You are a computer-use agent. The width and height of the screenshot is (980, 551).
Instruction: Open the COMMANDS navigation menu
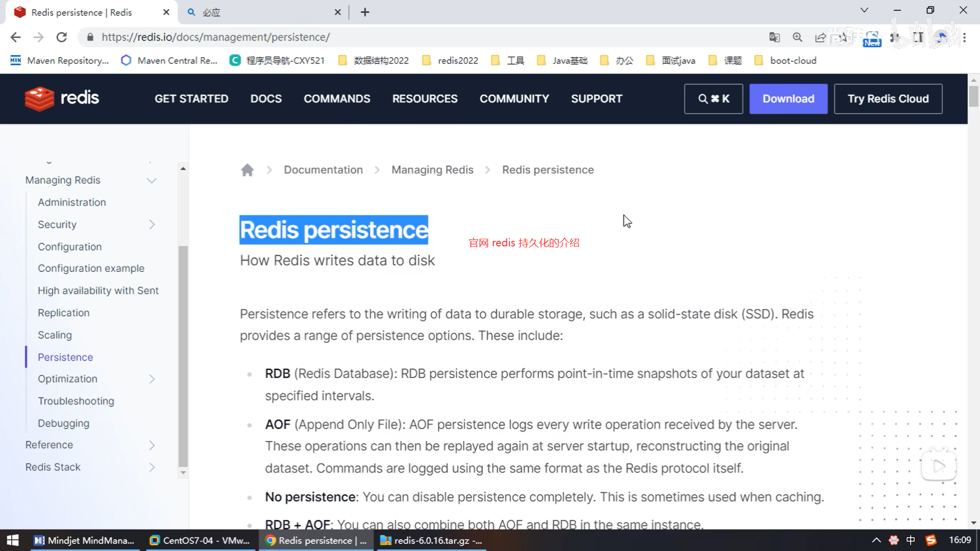coord(337,99)
